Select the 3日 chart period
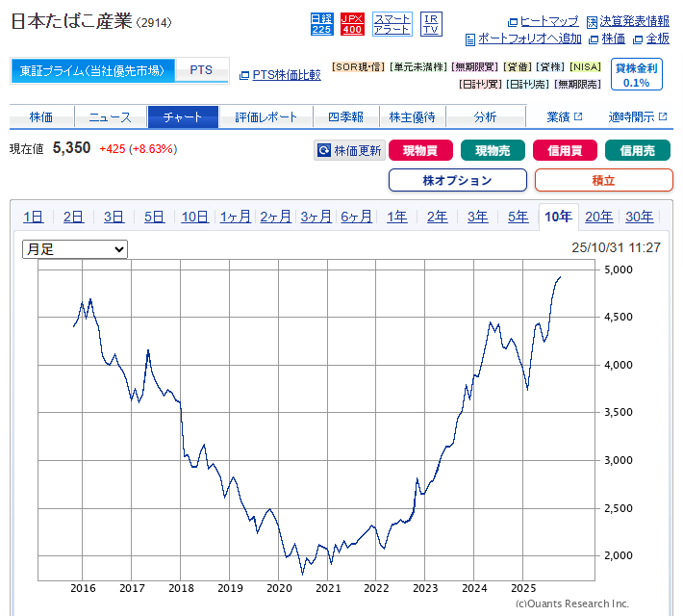The height and width of the screenshot is (616, 683). (x=114, y=217)
